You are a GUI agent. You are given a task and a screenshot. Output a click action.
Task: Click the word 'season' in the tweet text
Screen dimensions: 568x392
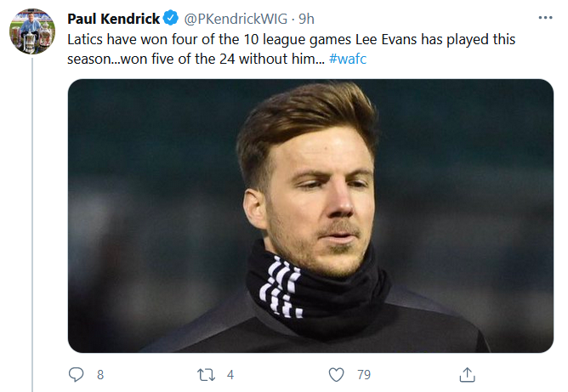(91, 60)
